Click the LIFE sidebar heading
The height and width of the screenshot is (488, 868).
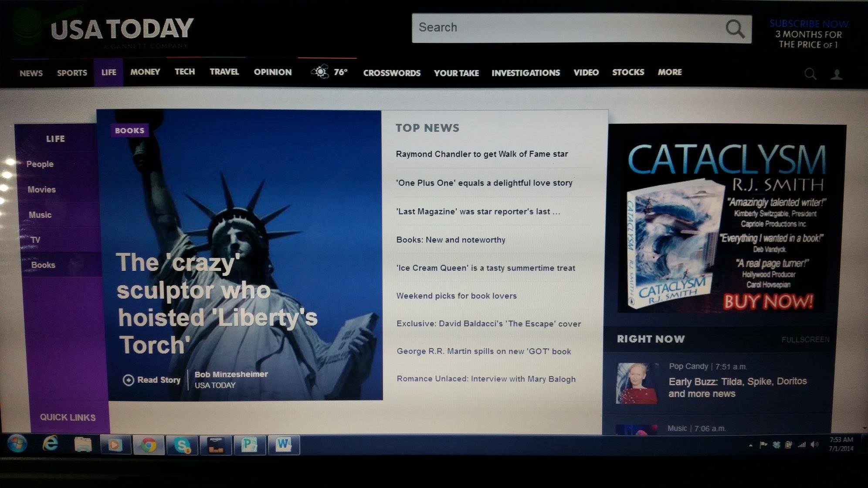[55, 139]
